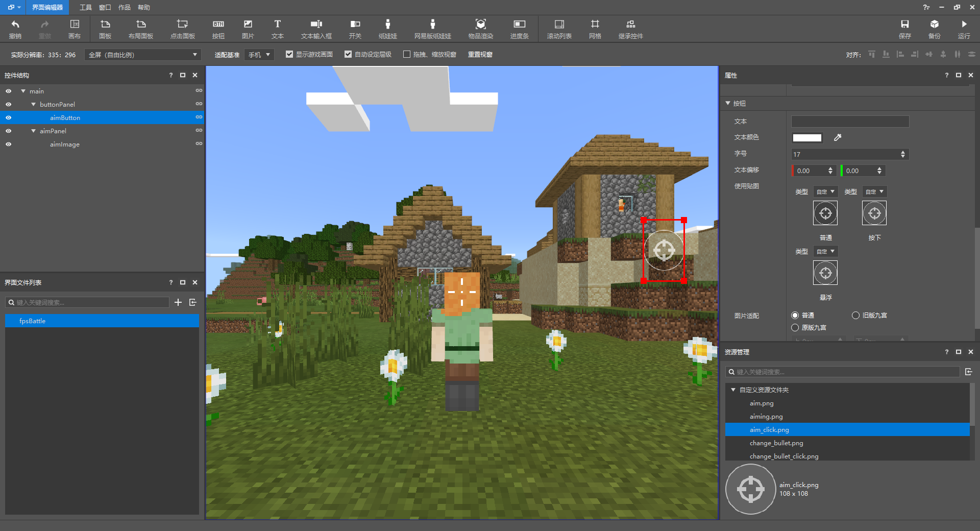
Task: Open the 帮助 menu
Action: (x=144, y=7)
